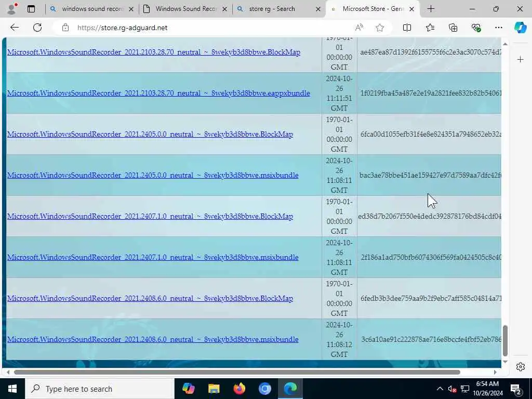The image size is (532, 399).
Task: Open the Copilot sidebar icon
Action: click(x=520, y=28)
